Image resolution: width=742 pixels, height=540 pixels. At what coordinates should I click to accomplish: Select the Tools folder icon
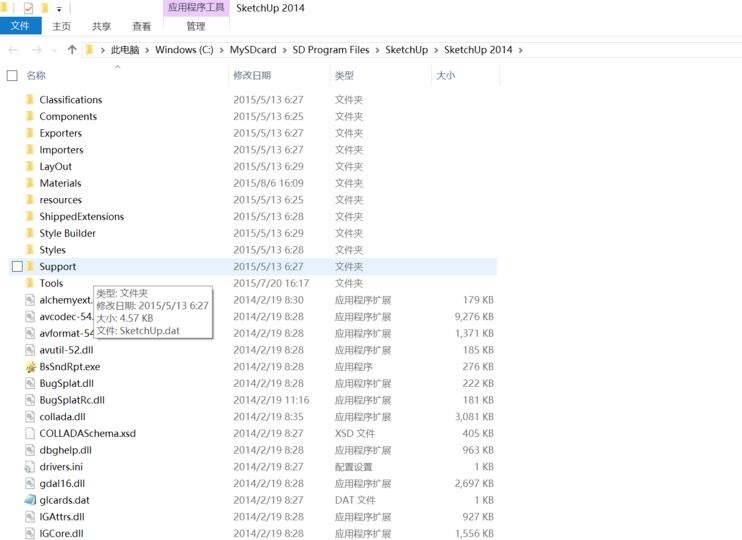(30, 283)
